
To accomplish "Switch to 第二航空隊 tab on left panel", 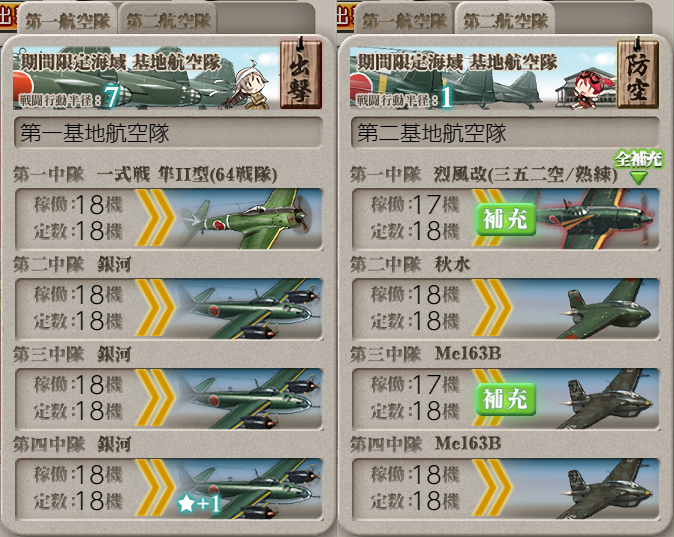I will [168, 20].
